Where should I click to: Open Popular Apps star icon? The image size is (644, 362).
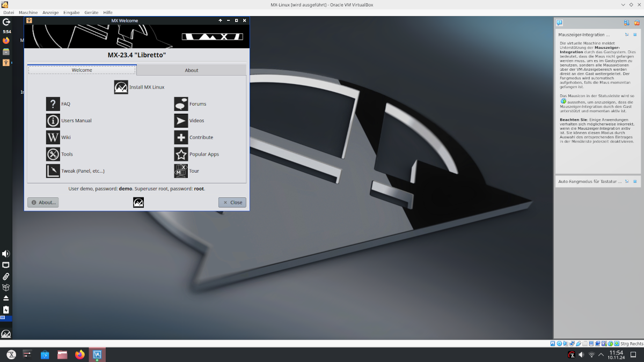tap(181, 154)
